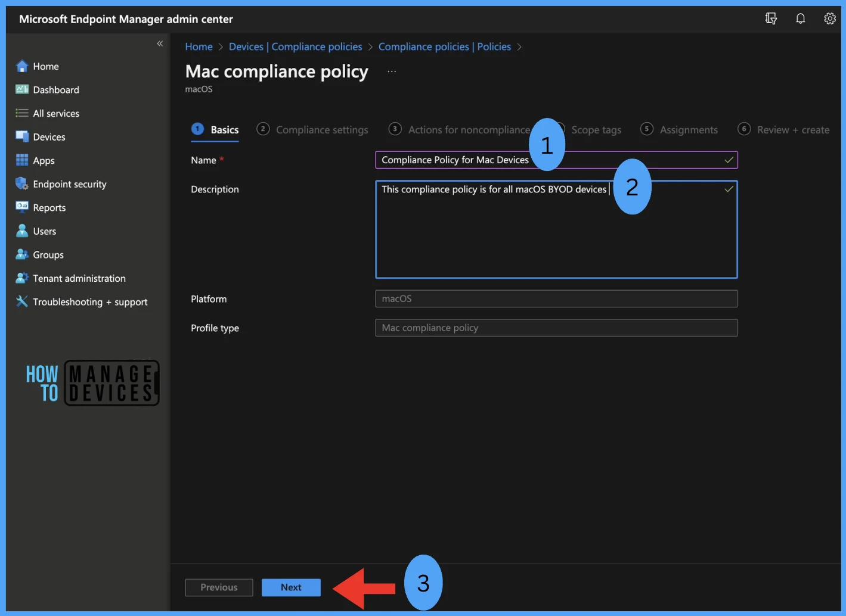
Task: Click the Apps grid icon
Action: coord(22,160)
